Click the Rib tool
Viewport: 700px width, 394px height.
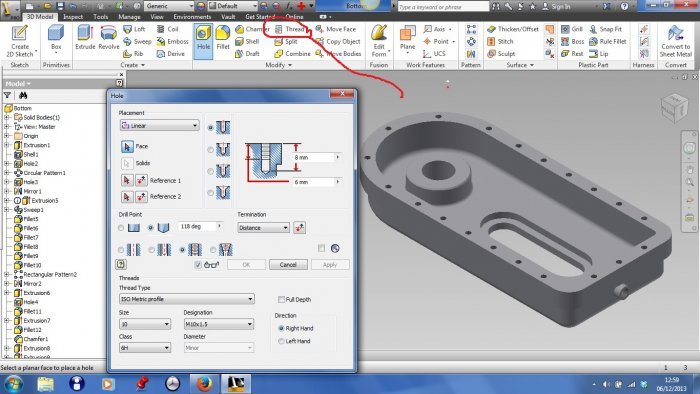click(x=133, y=54)
